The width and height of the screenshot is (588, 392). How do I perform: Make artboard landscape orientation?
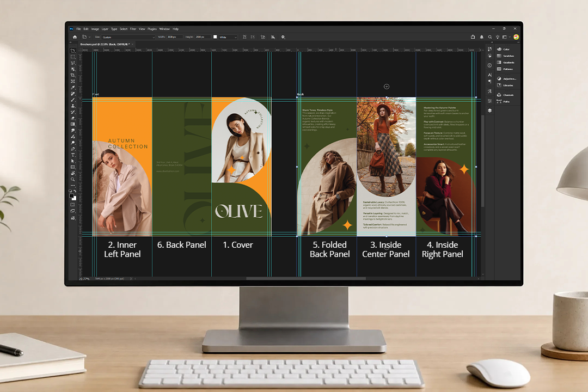(x=253, y=37)
